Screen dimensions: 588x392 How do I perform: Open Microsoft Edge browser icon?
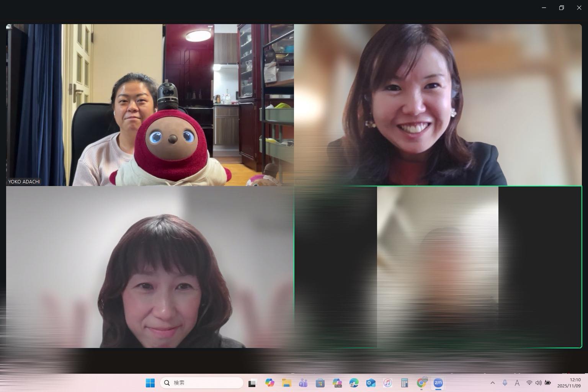click(x=354, y=383)
